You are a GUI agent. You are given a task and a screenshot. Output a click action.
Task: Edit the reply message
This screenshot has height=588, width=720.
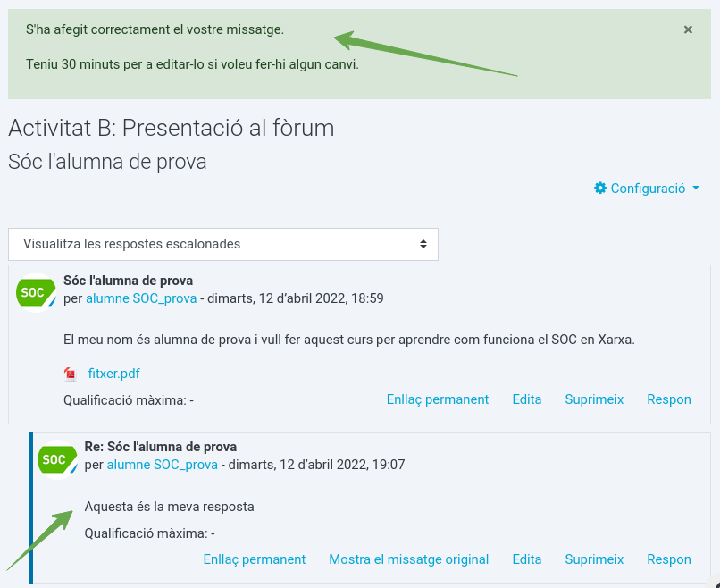tap(527, 559)
